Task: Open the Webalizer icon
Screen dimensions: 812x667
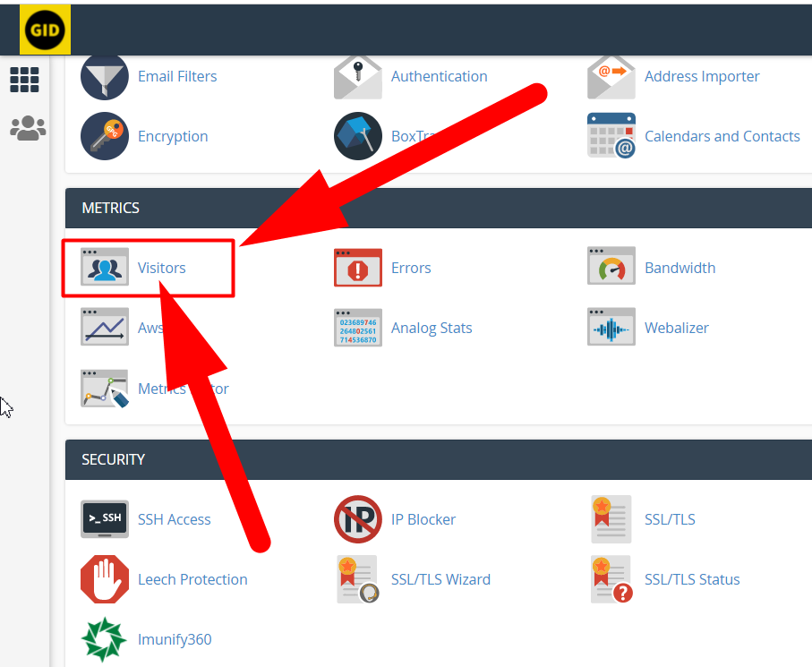Action: (x=611, y=327)
